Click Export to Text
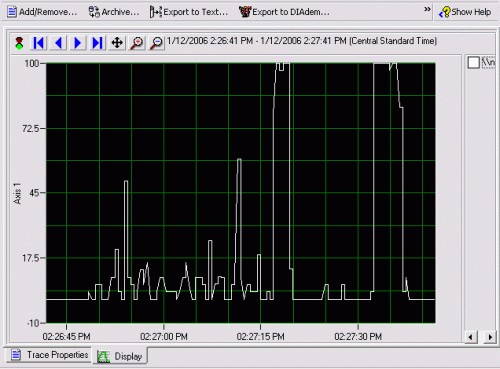The height and width of the screenshot is (369, 500). [189, 12]
